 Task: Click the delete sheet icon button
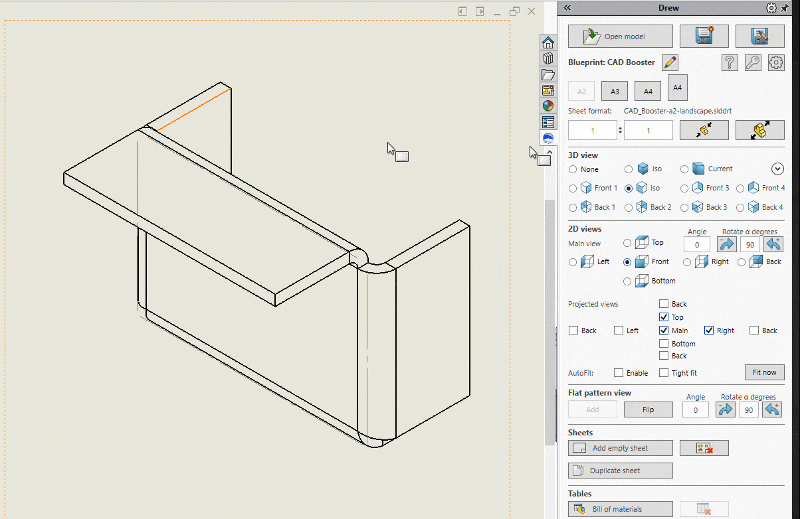(x=704, y=448)
